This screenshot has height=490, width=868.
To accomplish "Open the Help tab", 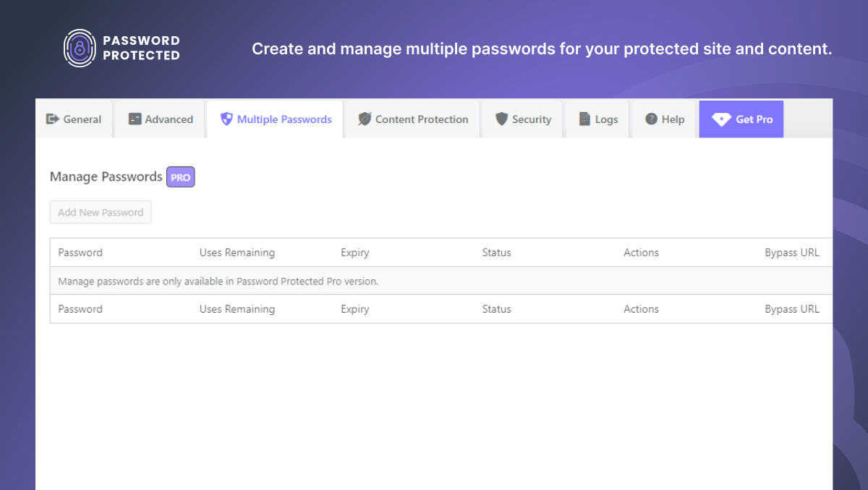I will 664,119.
